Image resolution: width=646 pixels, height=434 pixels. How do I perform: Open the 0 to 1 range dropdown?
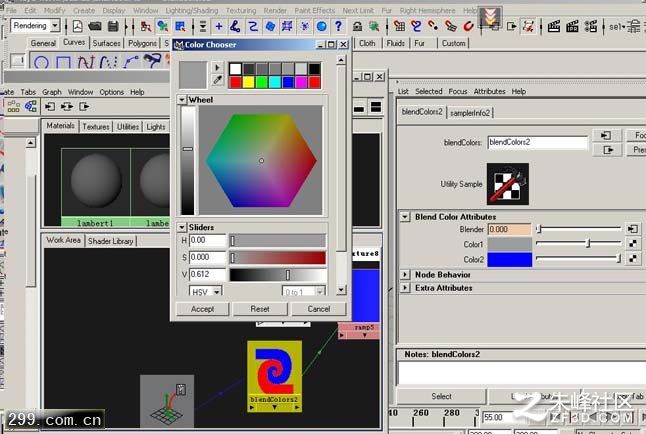point(320,292)
